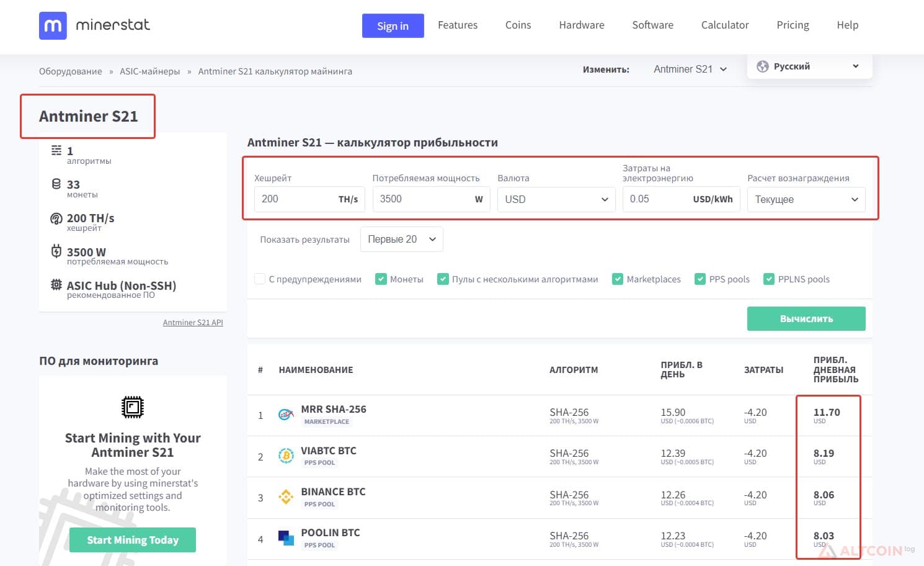Click the chip icon above Start Mining
This screenshot has height=566, width=924.
[x=133, y=407]
